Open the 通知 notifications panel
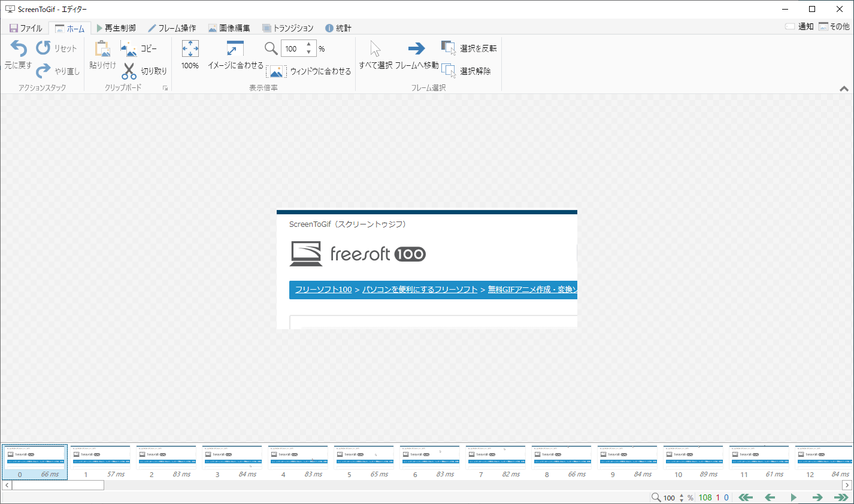The image size is (854, 504). (800, 26)
